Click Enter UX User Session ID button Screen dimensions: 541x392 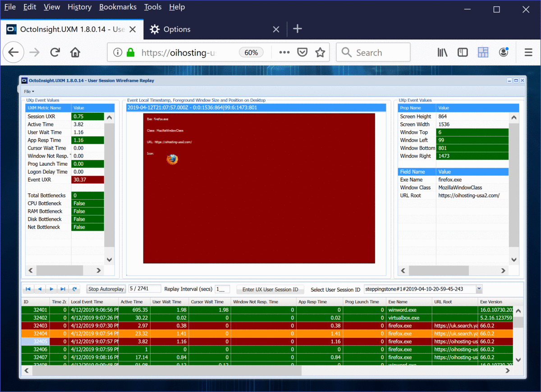coord(270,289)
